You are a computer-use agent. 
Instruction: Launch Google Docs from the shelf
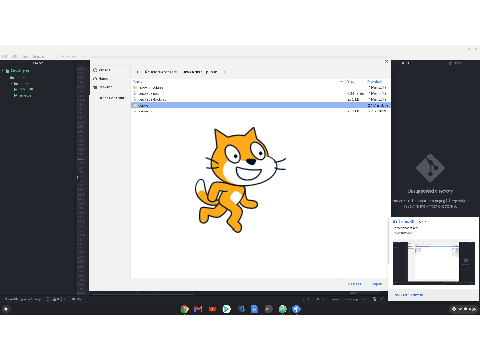pyautogui.click(x=254, y=309)
